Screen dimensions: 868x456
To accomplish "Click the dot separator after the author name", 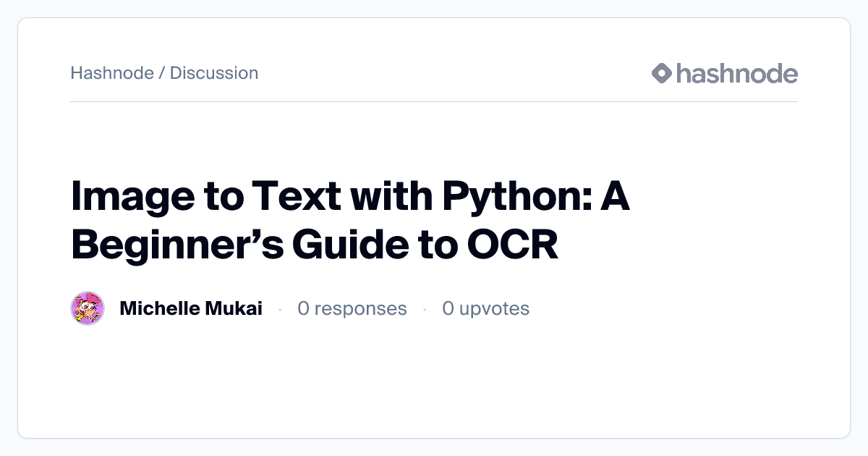I will [280, 310].
